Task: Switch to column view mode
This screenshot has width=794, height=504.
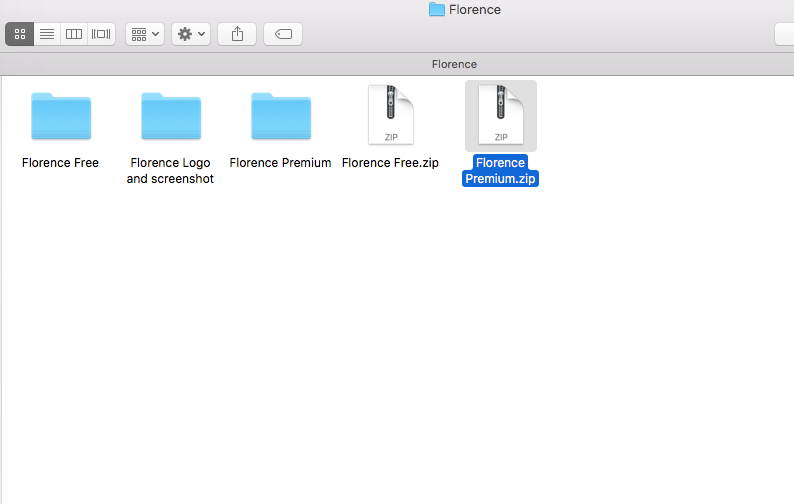Action: (x=74, y=34)
